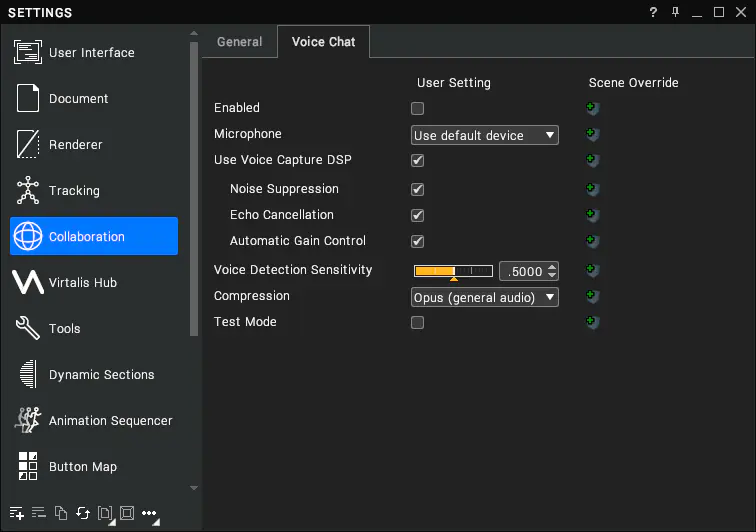Click the add list item icon in bottom toolbar
The width and height of the screenshot is (756, 532).
16,513
